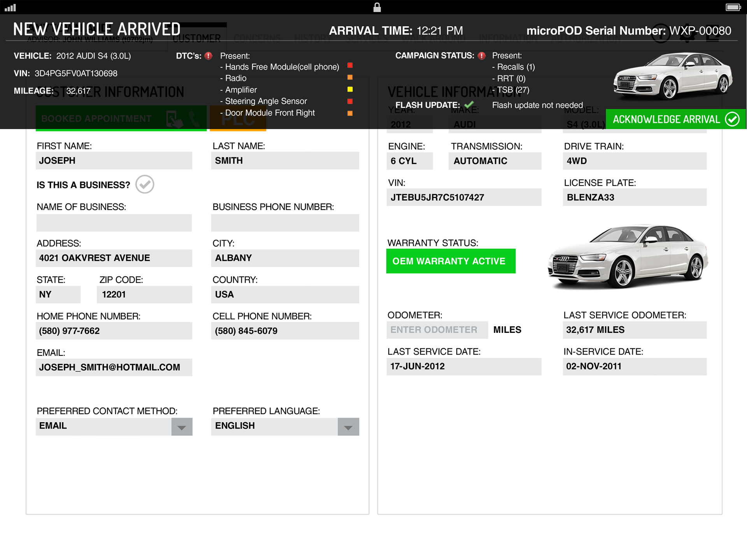Click the 'Recalls (1)' campaign entry

pyautogui.click(x=514, y=67)
